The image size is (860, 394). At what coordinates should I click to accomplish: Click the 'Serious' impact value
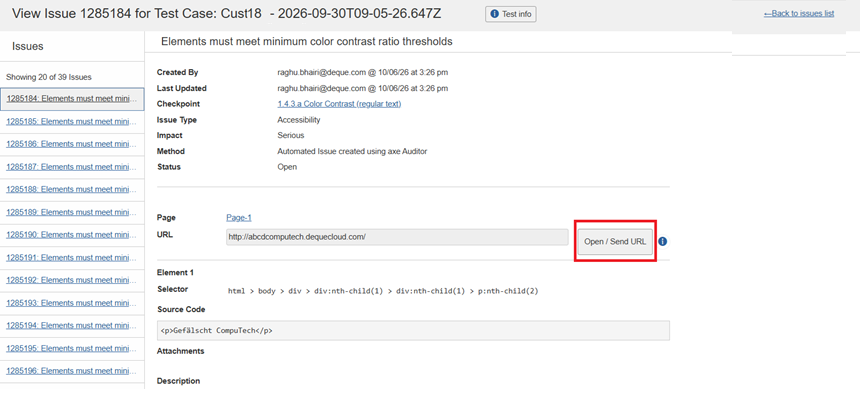tap(291, 135)
